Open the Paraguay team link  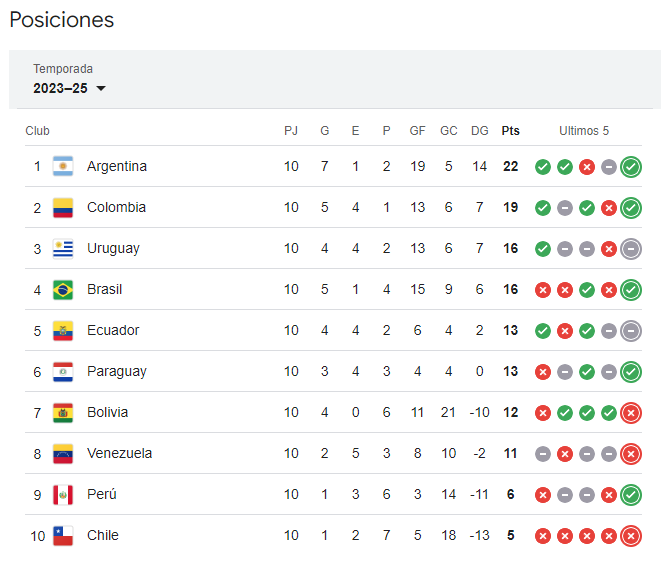(x=116, y=371)
